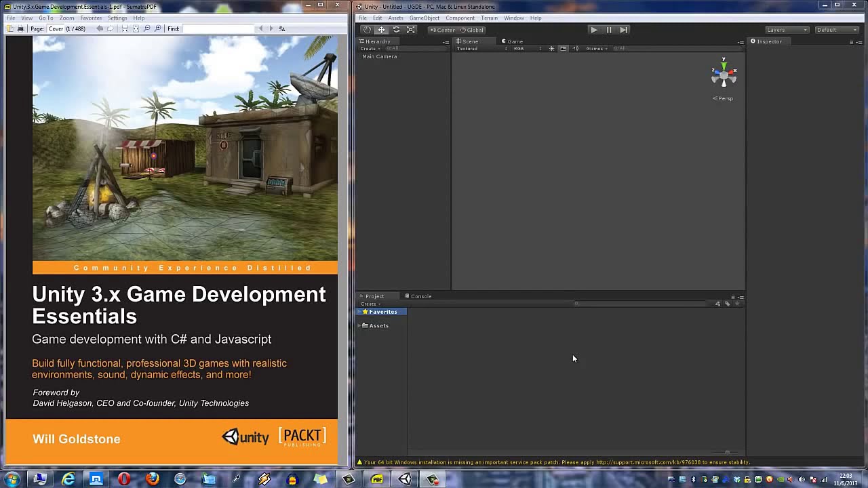Toggle scene audio speaker icon

tap(576, 49)
